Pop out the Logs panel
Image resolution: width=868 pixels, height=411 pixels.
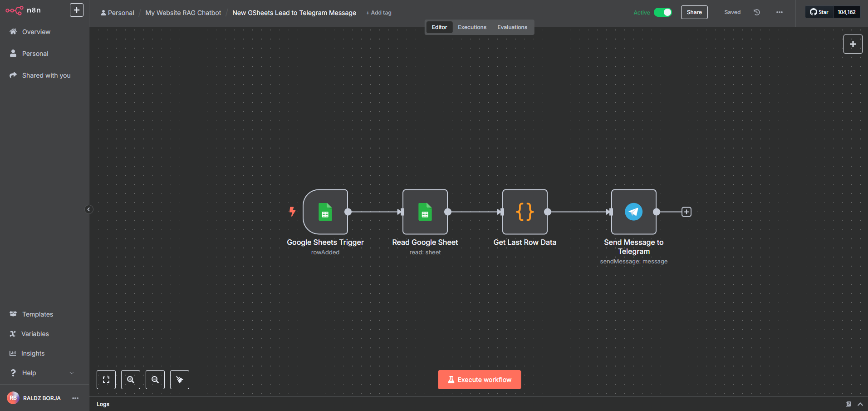point(848,404)
